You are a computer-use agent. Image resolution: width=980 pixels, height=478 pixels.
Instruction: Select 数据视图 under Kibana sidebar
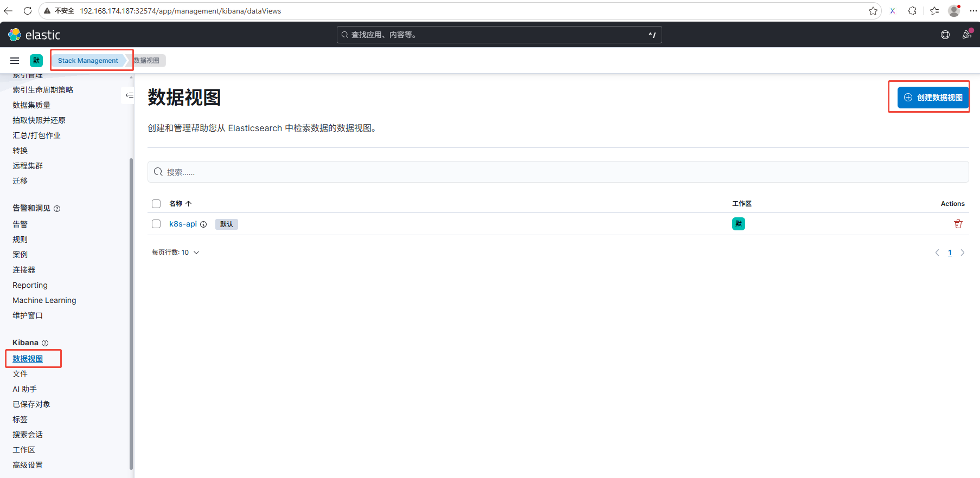pos(28,359)
